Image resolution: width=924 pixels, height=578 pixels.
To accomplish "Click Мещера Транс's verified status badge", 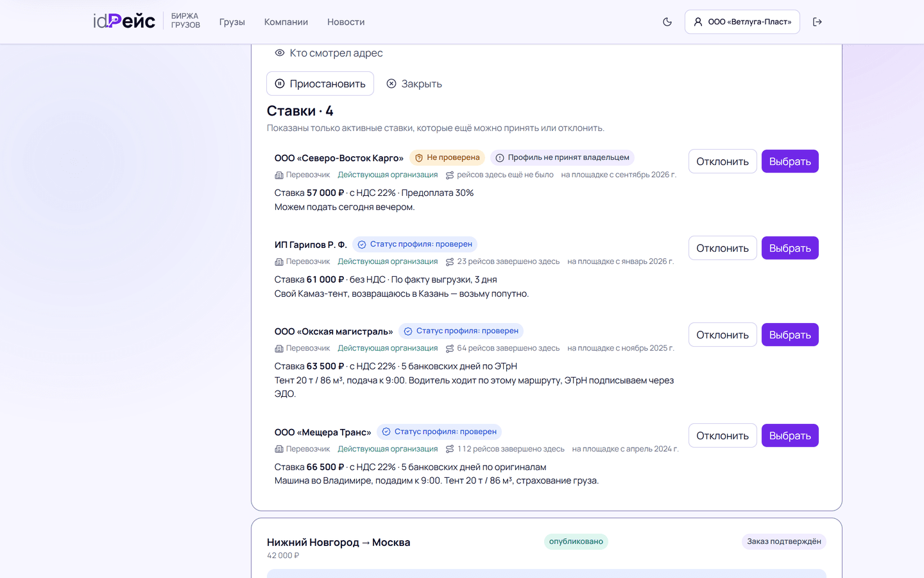I will click(439, 432).
